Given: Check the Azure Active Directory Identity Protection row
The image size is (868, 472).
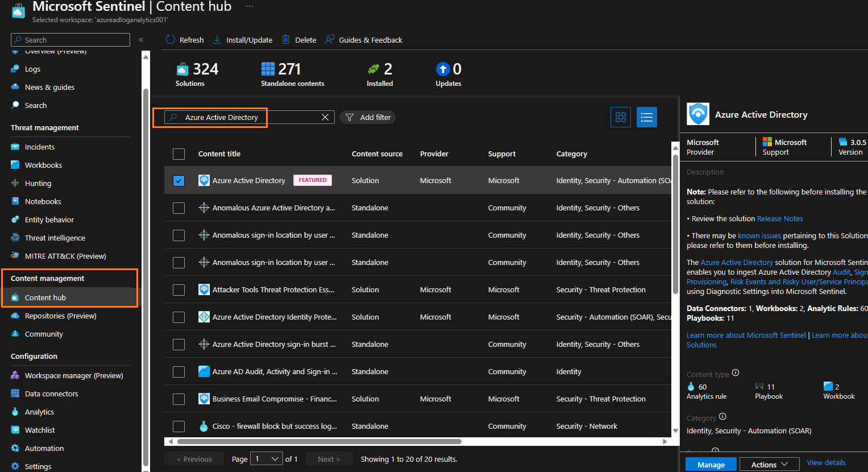Looking at the screenshot, I should 179,317.
